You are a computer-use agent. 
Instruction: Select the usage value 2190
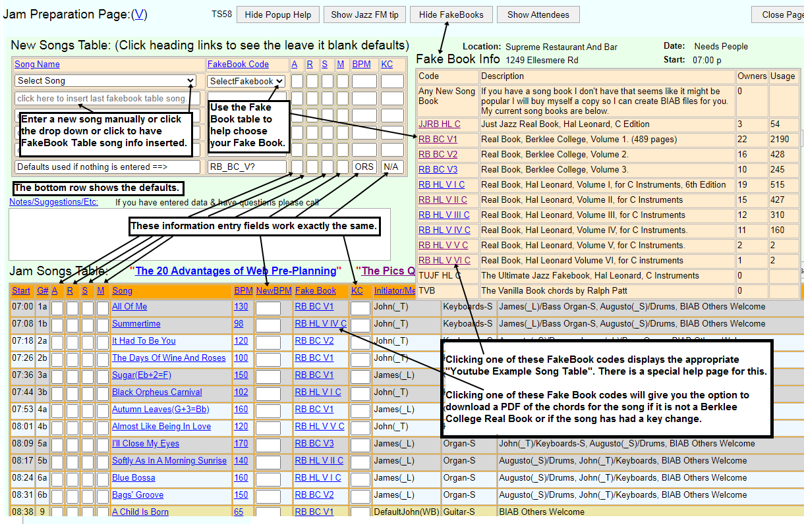click(x=781, y=140)
